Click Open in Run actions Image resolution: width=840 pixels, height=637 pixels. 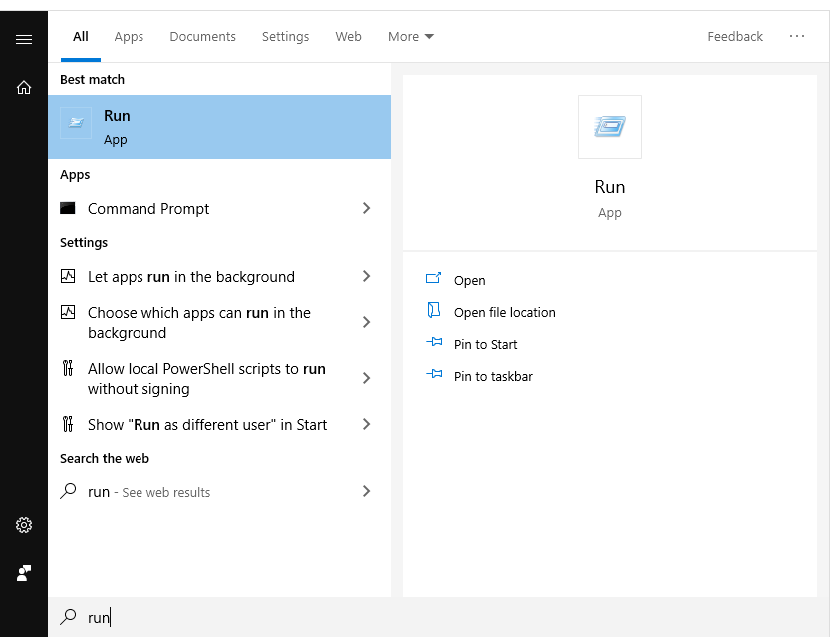[x=469, y=281]
